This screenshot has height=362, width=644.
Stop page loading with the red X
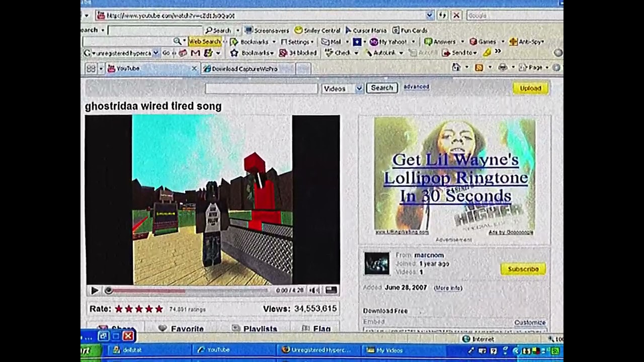[x=456, y=16]
